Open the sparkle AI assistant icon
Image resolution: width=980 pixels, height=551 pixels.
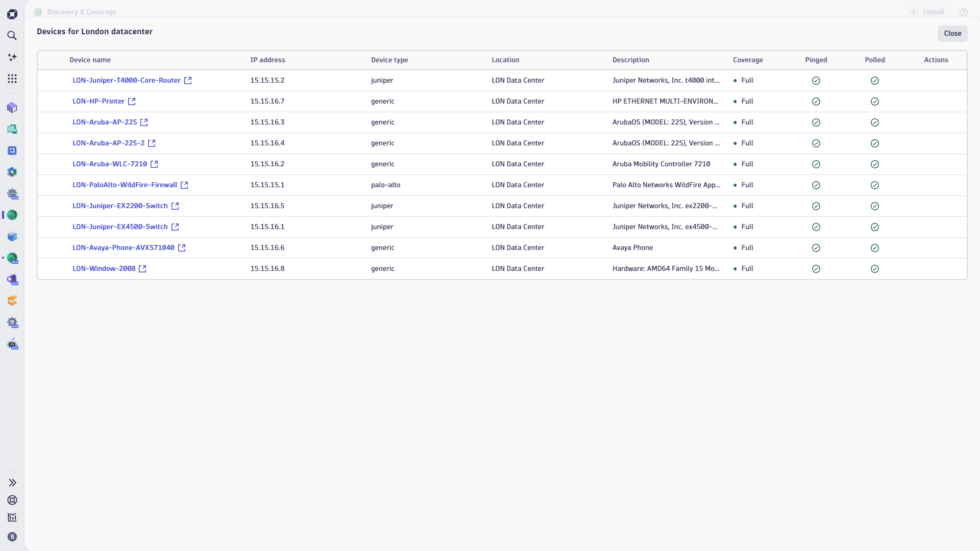12,57
